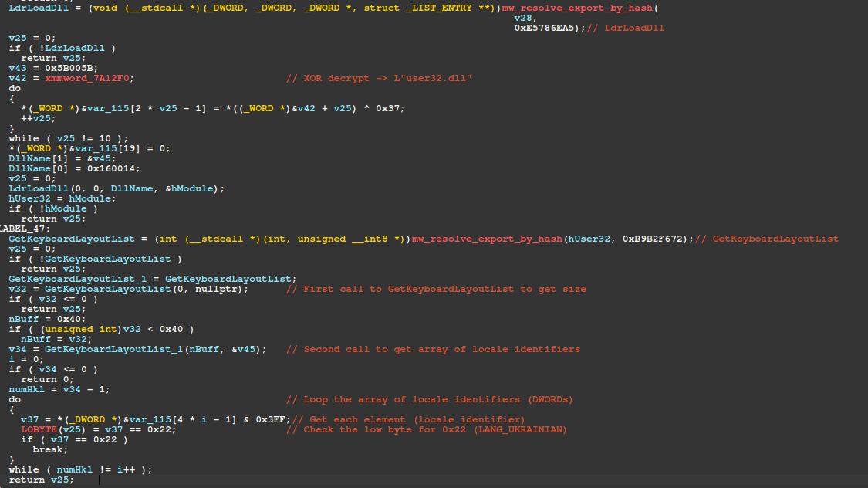Viewport: 868px width, 488px height.
Task: Click the '// GetKeyboardLayoutList' comment
Action: click(767, 239)
